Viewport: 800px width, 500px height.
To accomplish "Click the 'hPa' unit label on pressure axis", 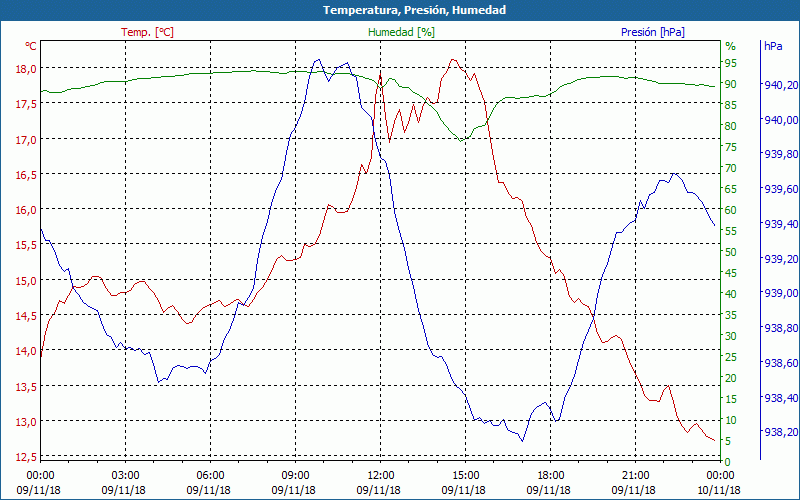I will click(773, 46).
